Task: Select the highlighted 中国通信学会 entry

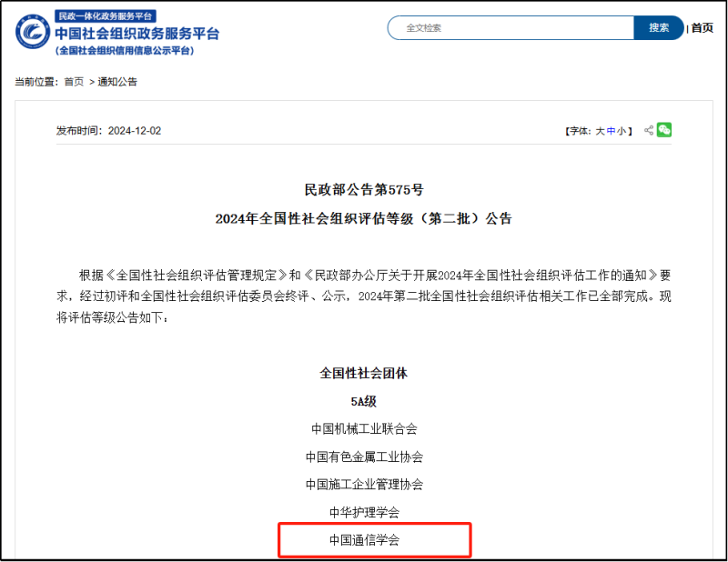Action: pos(364,540)
